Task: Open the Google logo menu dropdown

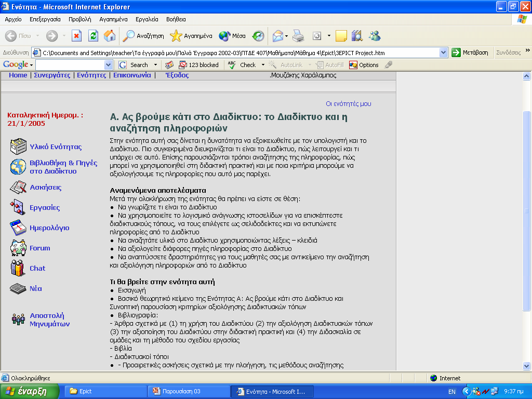Action: tap(31, 65)
